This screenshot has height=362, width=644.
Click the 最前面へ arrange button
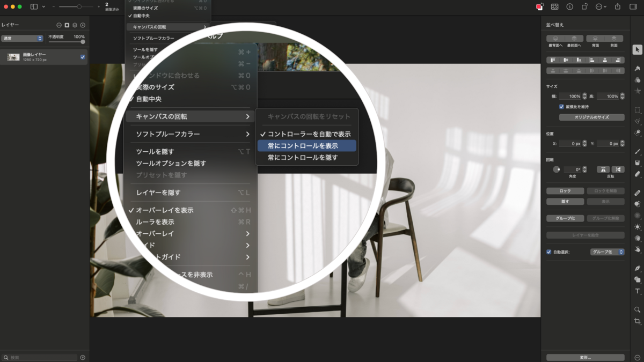point(575,39)
